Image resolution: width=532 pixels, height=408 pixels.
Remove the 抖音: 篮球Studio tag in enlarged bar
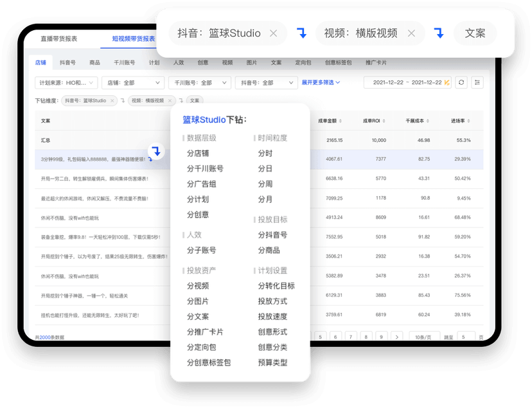coord(273,33)
